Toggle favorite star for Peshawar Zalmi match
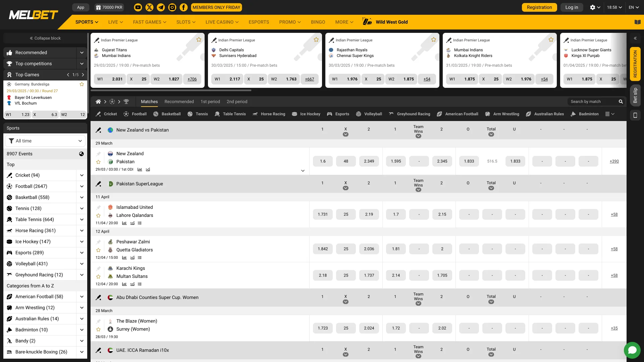The width and height of the screenshot is (644, 362). pos(98,250)
